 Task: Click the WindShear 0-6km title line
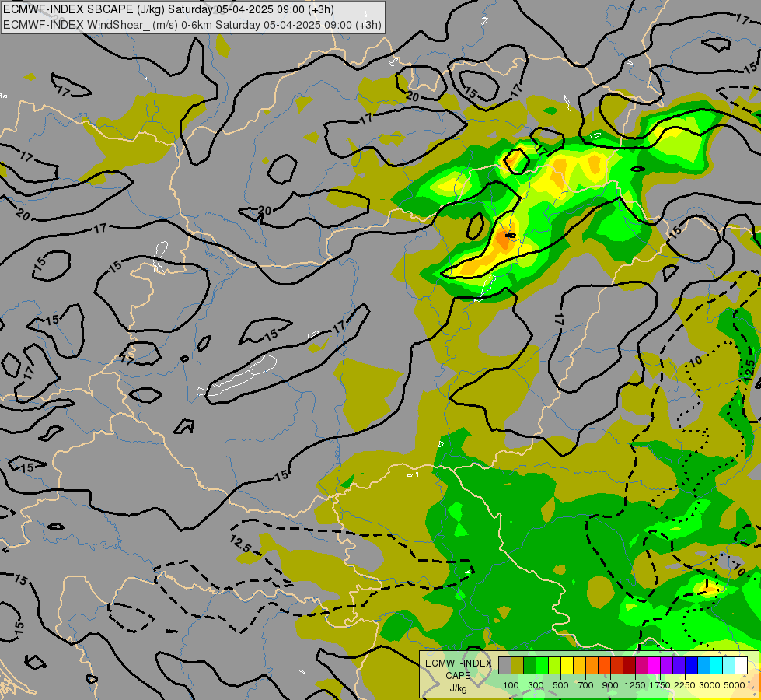click(192, 25)
